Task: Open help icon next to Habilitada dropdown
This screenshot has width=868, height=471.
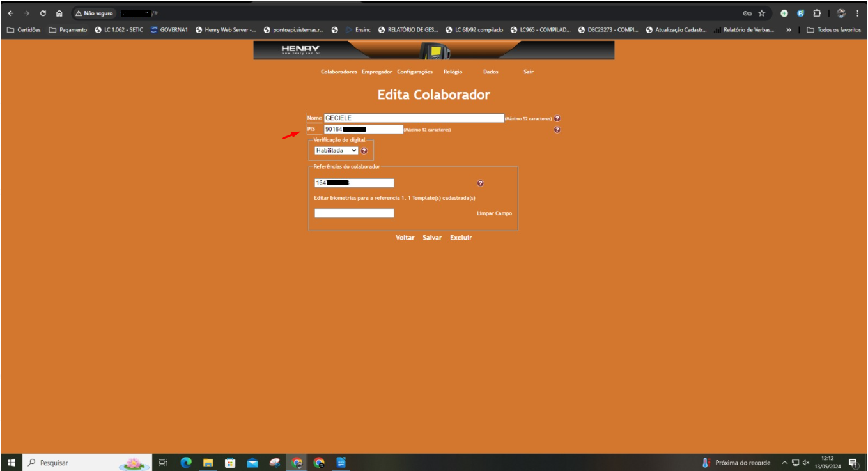Action: point(364,151)
